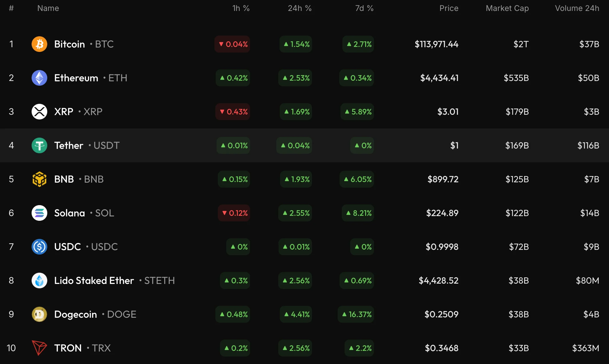
Task: Click the Bitcoin orange logo icon
Action: coord(39,44)
